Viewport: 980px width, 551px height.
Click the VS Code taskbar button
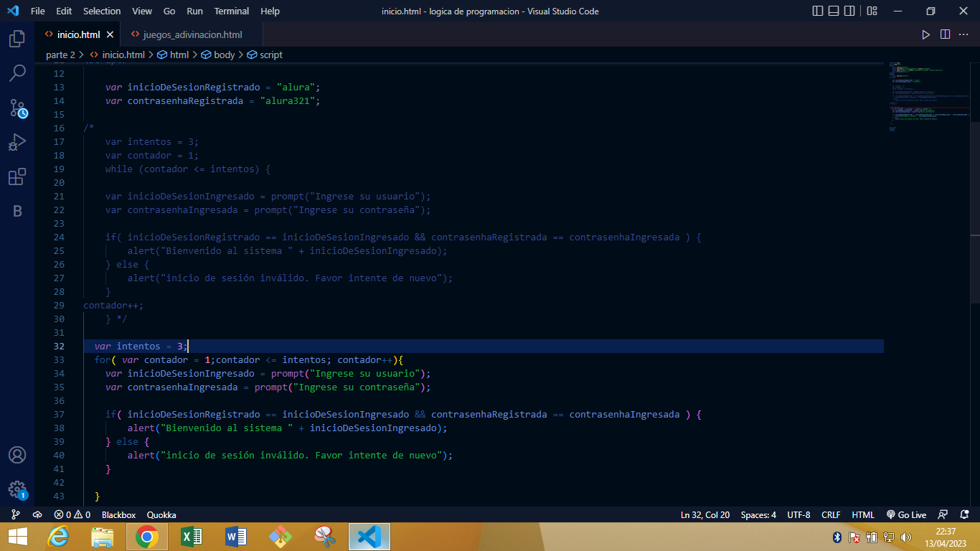pos(369,537)
